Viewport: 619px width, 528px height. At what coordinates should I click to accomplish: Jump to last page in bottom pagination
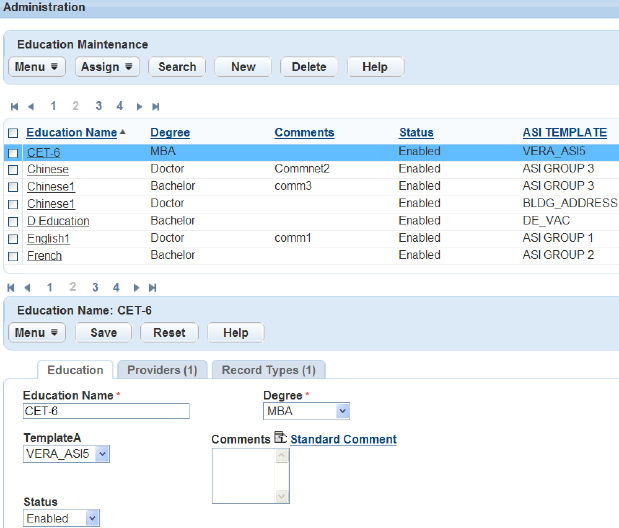coord(152,288)
